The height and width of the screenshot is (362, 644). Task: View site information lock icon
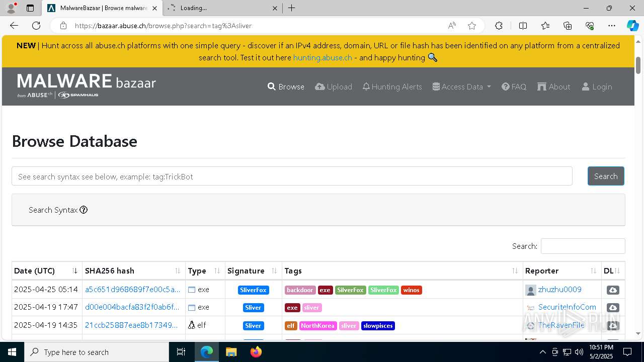point(63,26)
